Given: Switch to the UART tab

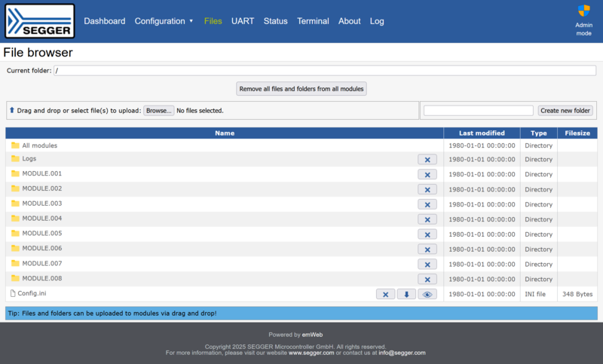Looking at the screenshot, I should [243, 21].
